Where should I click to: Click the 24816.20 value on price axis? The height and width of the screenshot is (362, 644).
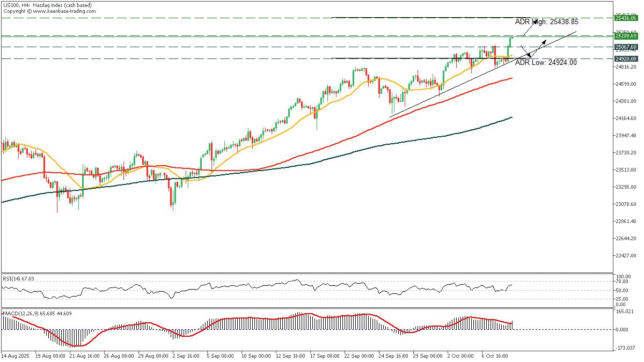pos(626,67)
